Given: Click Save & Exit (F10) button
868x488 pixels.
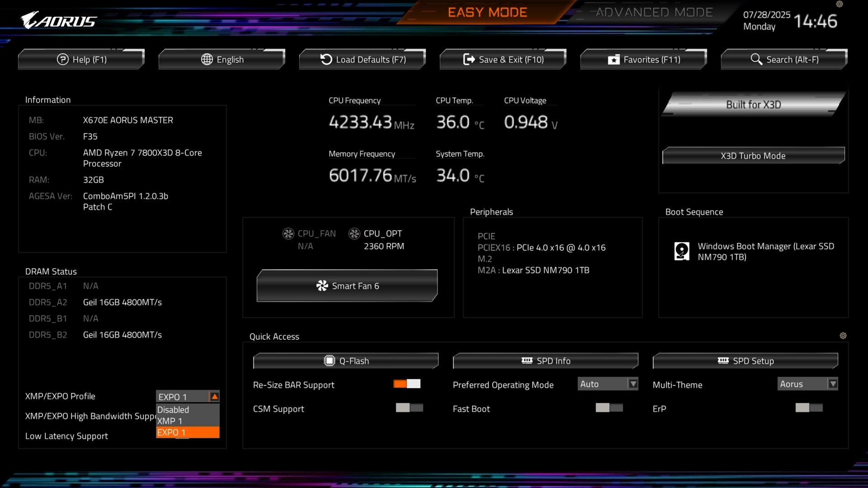Looking at the screenshot, I should coord(503,59).
